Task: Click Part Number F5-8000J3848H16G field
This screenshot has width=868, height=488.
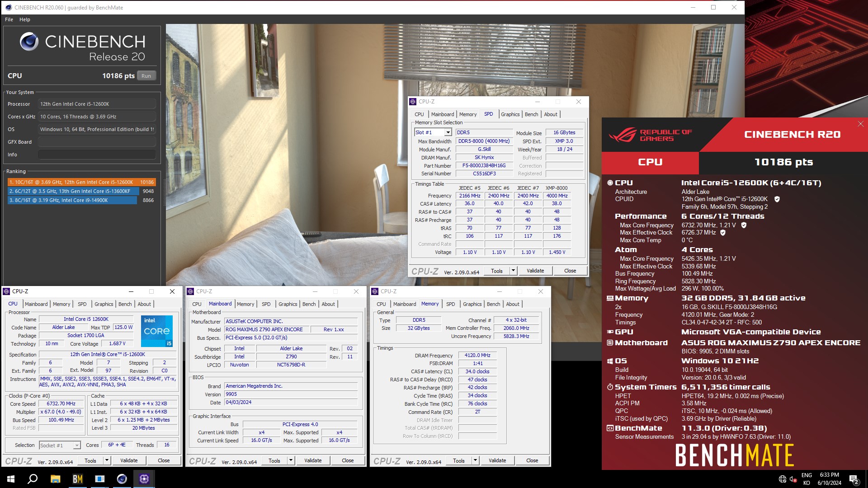Action: click(x=484, y=166)
